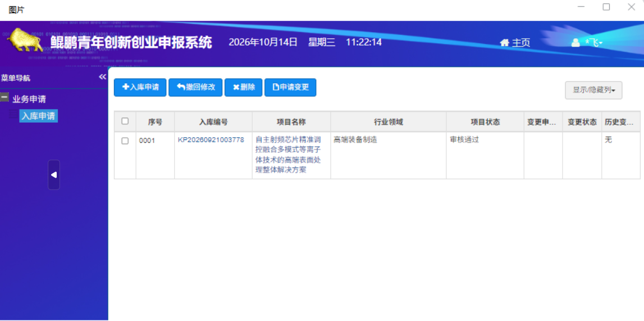644x321 pixels.
Task: Click the golden bull logo
Action: pyautogui.click(x=25, y=40)
